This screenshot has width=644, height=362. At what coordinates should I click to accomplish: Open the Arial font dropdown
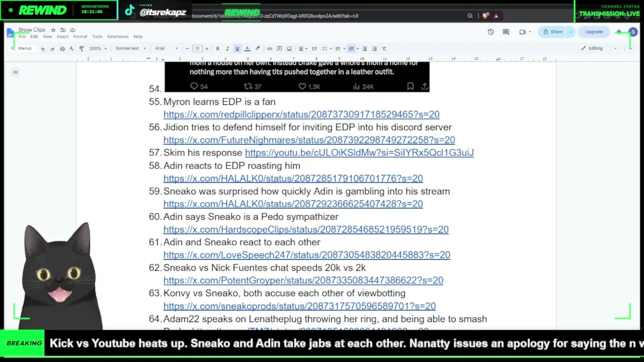click(167, 49)
